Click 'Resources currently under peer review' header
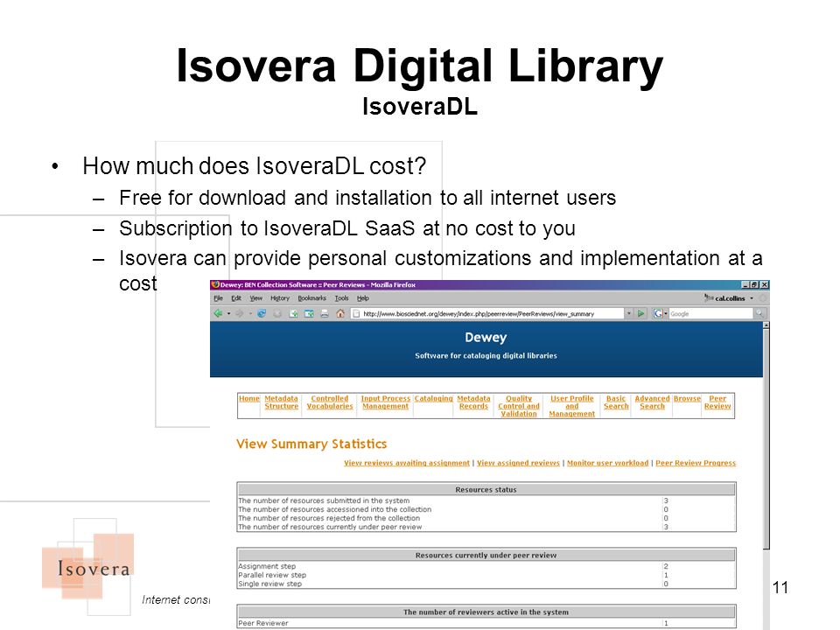Viewport: 840px width, 630px height. point(486,555)
